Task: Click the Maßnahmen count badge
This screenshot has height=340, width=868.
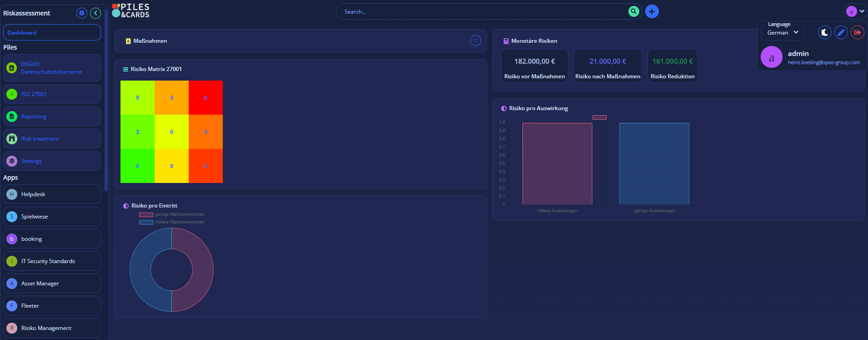Action: pyautogui.click(x=475, y=41)
